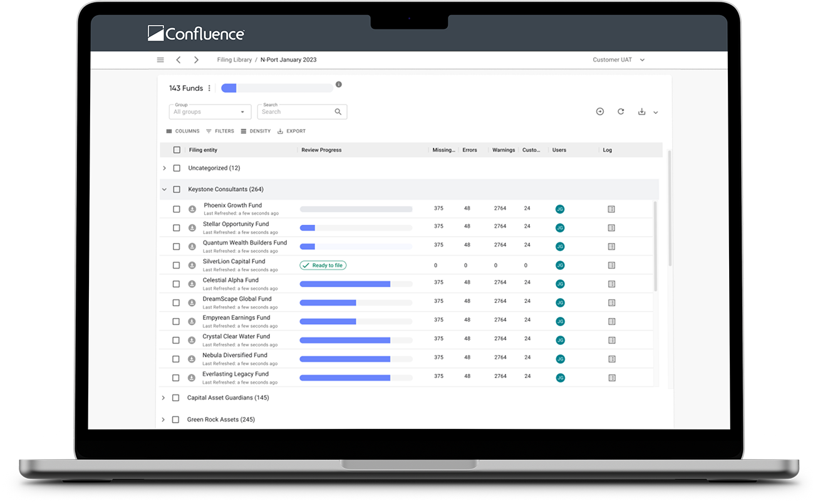The image size is (813, 504).
Task: Open the FILTERS toolbar option
Action: click(220, 131)
